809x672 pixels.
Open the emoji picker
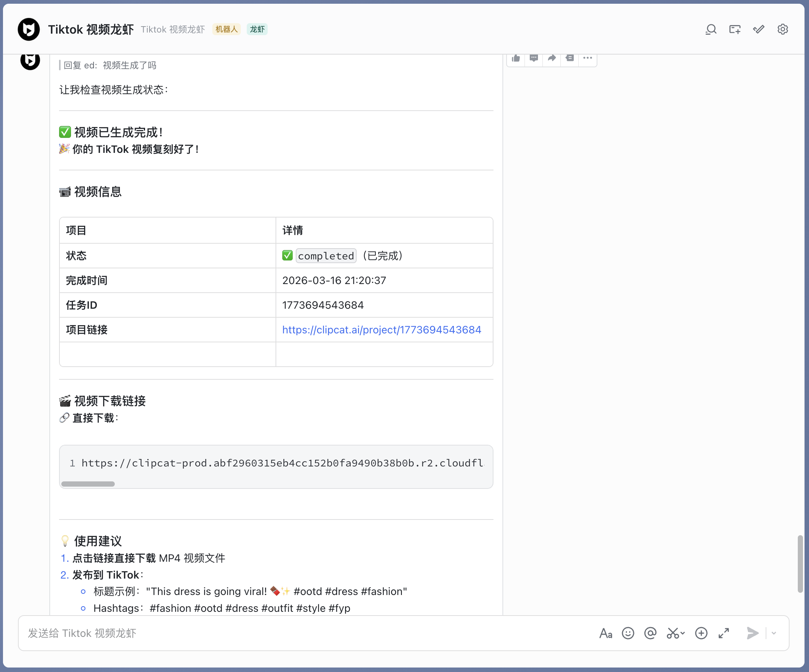tap(628, 633)
